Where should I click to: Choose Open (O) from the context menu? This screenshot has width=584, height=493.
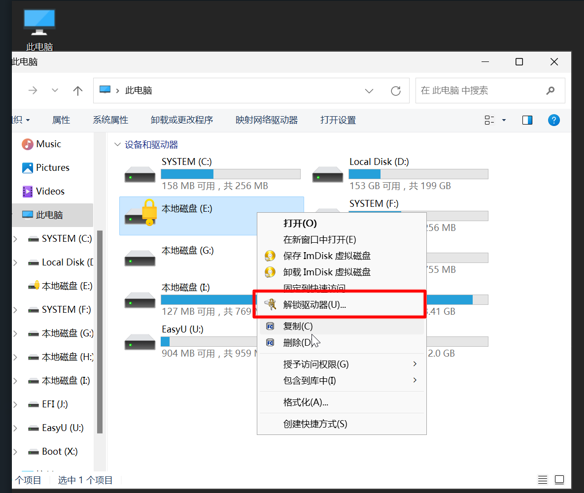pos(342,223)
